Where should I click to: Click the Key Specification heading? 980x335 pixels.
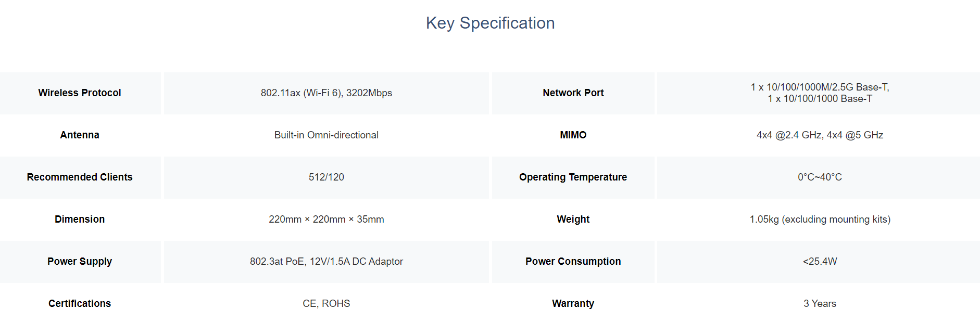click(x=490, y=23)
